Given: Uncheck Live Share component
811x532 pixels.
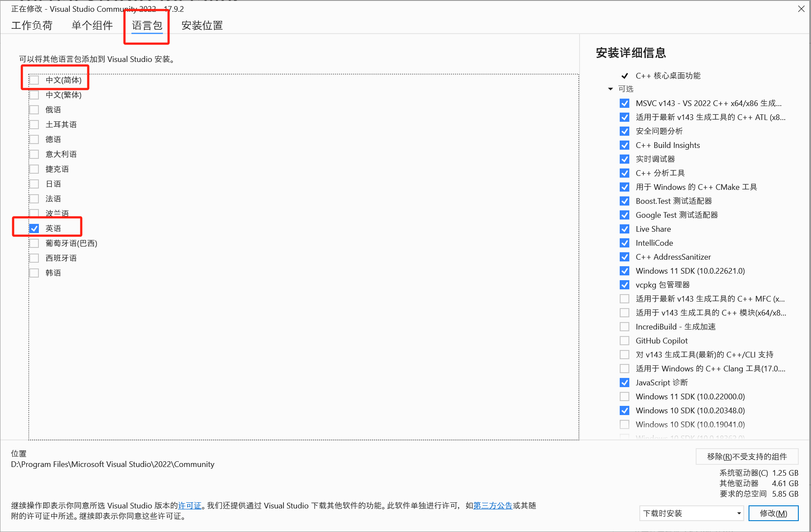Looking at the screenshot, I should click(625, 229).
